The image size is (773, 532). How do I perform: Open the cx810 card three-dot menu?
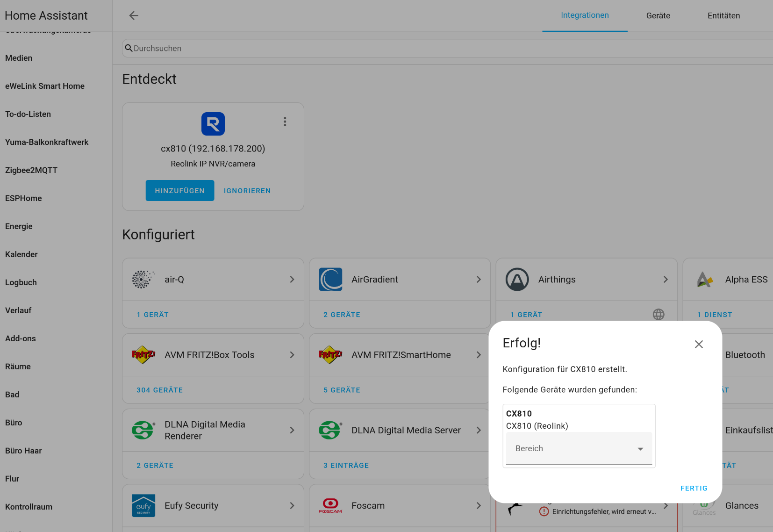click(x=285, y=122)
